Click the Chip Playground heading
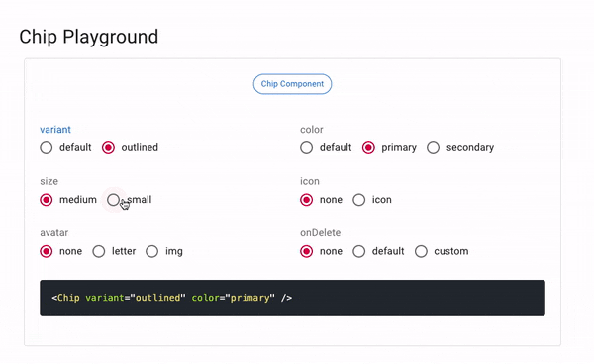Screen dimensions: 594x364 [89, 37]
